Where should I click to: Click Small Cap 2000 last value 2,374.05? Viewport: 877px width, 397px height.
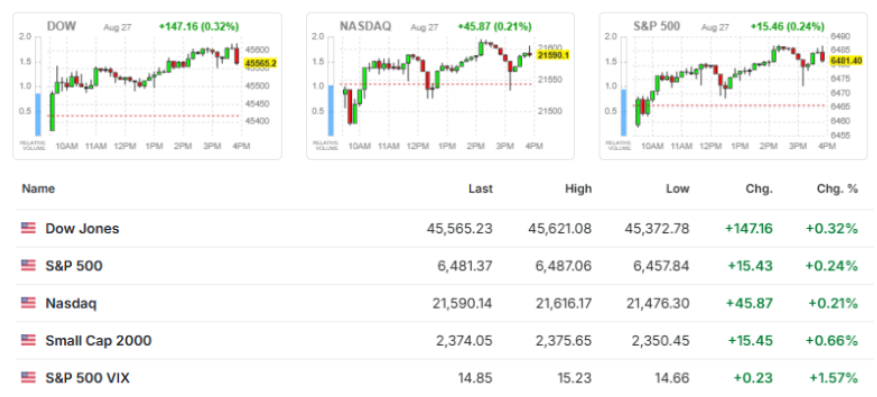coord(465,341)
